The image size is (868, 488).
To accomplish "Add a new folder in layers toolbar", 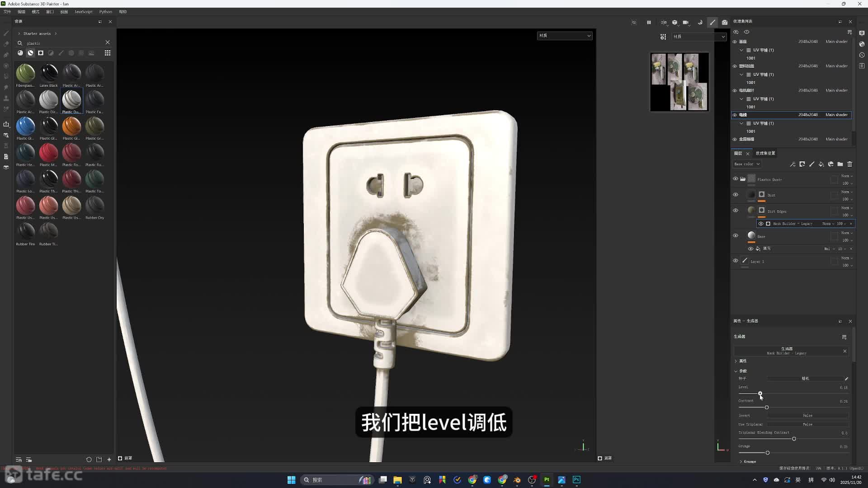I will coord(840,164).
